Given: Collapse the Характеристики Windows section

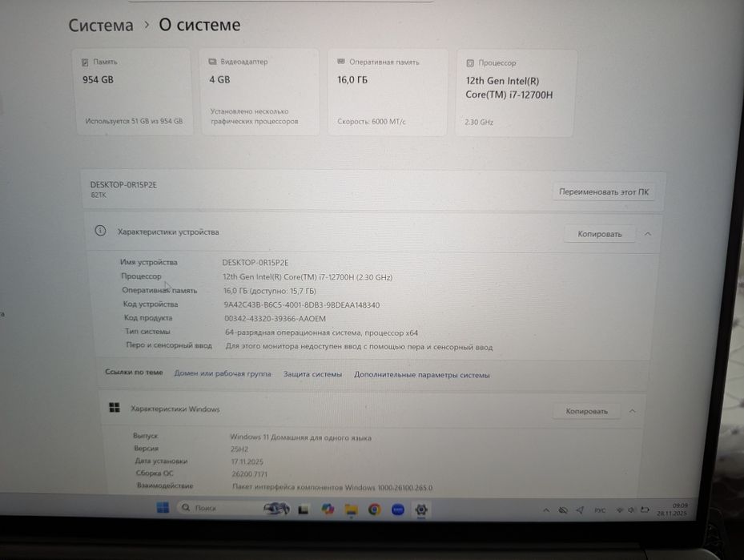Looking at the screenshot, I should [632, 411].
